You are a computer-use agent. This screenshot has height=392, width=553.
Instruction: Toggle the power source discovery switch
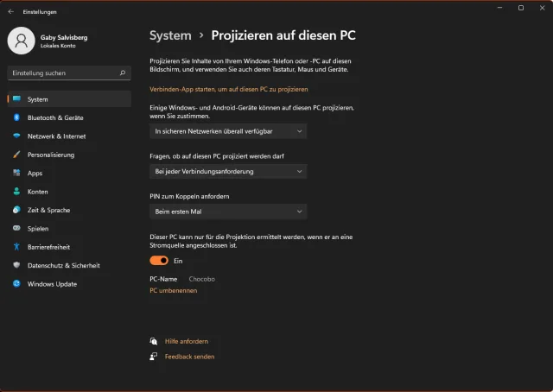click(x=159, y=261)
